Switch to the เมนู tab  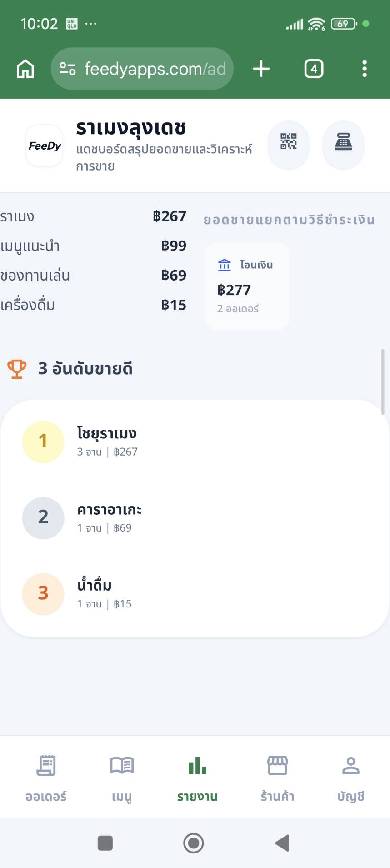tap(122, 777)
